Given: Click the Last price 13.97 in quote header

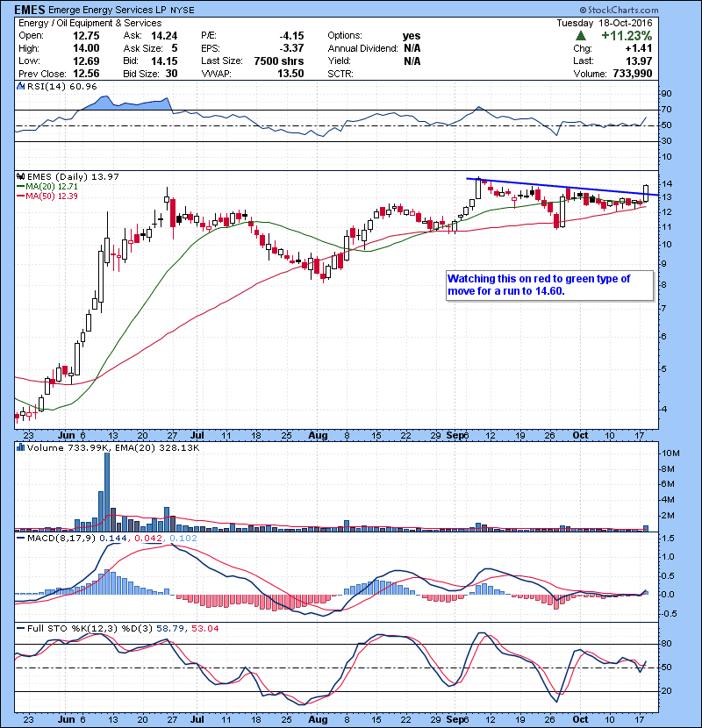Looking at the screenshot, I should click(x=639, y=61).
